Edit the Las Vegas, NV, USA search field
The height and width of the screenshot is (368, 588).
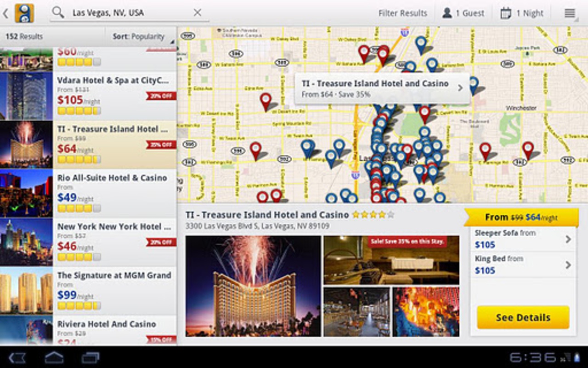pos(129,13)
